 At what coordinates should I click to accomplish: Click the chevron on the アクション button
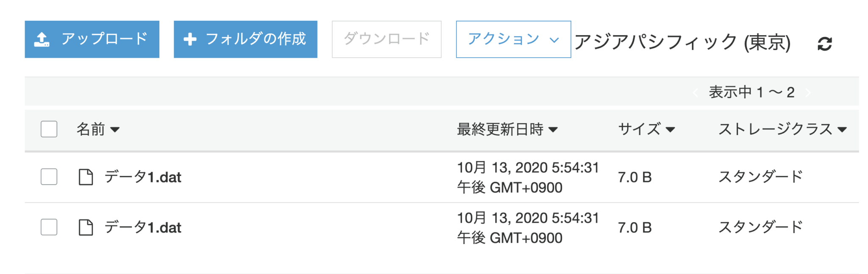(x=554, y=40)
